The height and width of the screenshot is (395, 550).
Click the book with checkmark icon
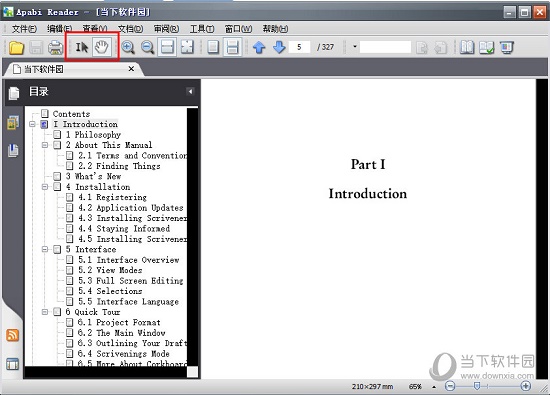[487, 47]
